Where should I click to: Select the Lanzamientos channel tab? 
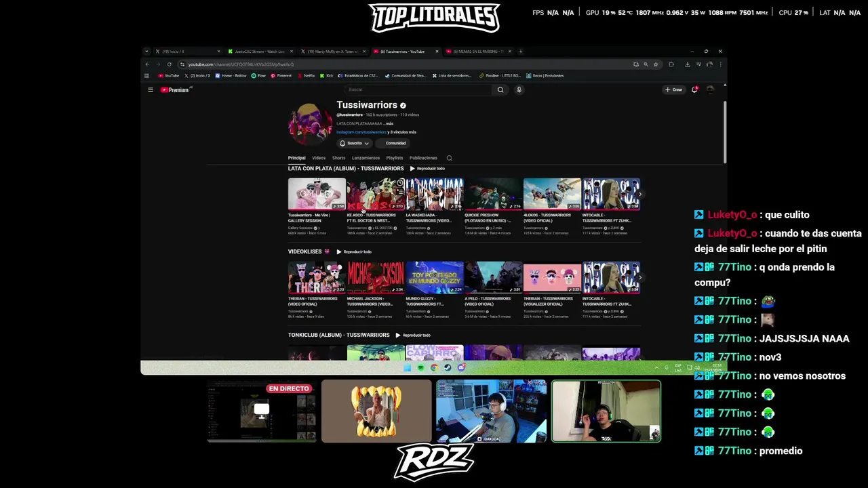[x=366, y=158]
